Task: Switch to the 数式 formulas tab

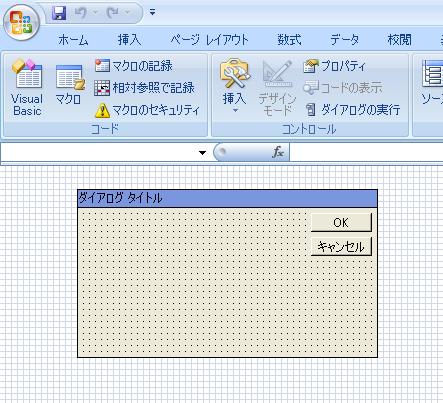Action: (x=289, y=40)
